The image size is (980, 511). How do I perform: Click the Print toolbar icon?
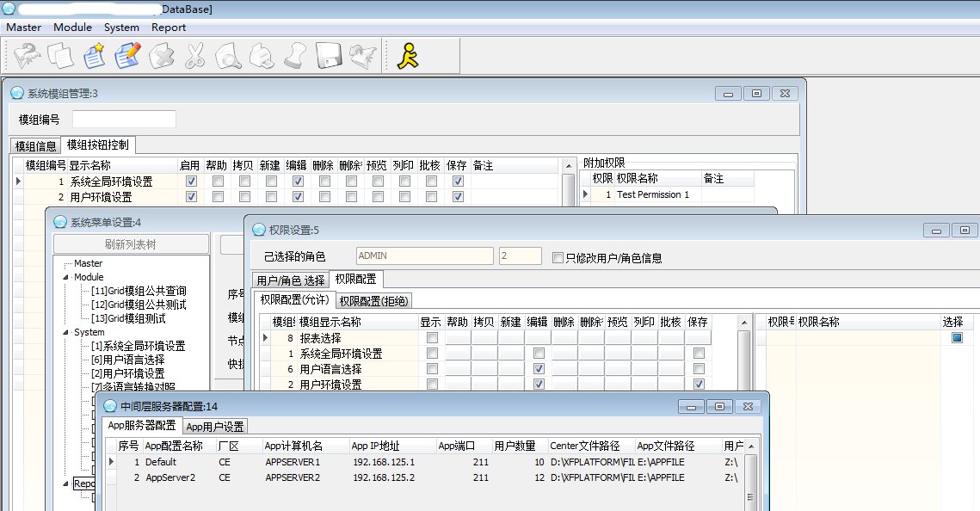tap(262, 56)
